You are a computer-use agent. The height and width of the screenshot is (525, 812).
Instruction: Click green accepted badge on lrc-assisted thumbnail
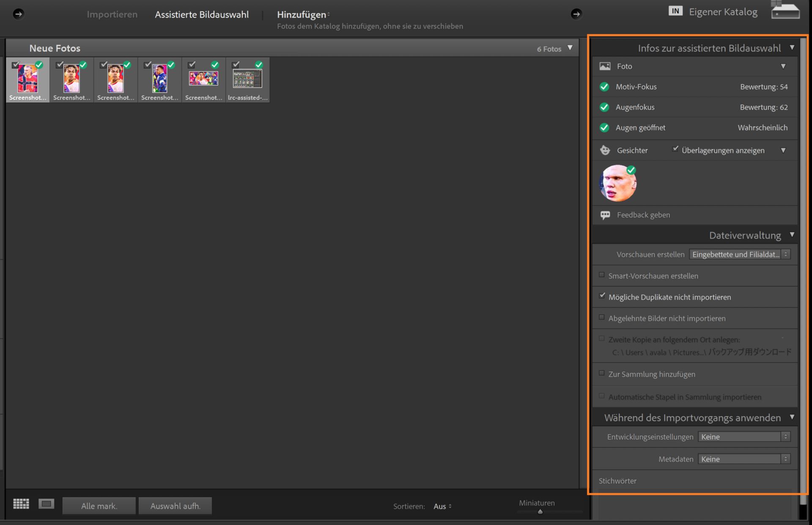click(x=259, y=65)
